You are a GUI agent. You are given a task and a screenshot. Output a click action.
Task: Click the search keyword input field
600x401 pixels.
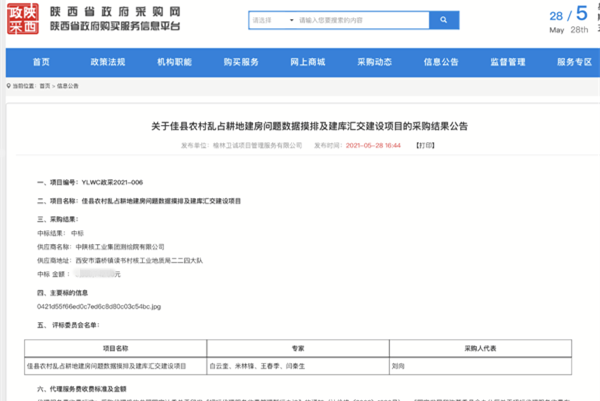(350, 20)
